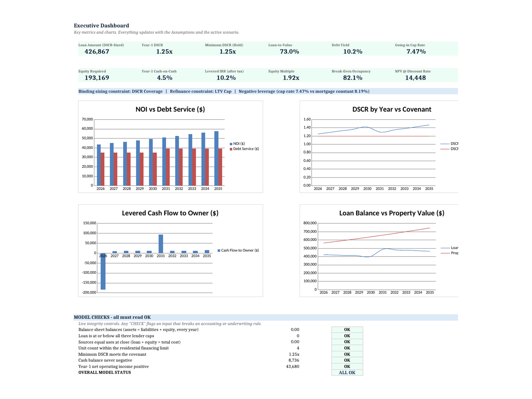
Task: Click OK status for lender caps check
Action: (x=347, y=336)
